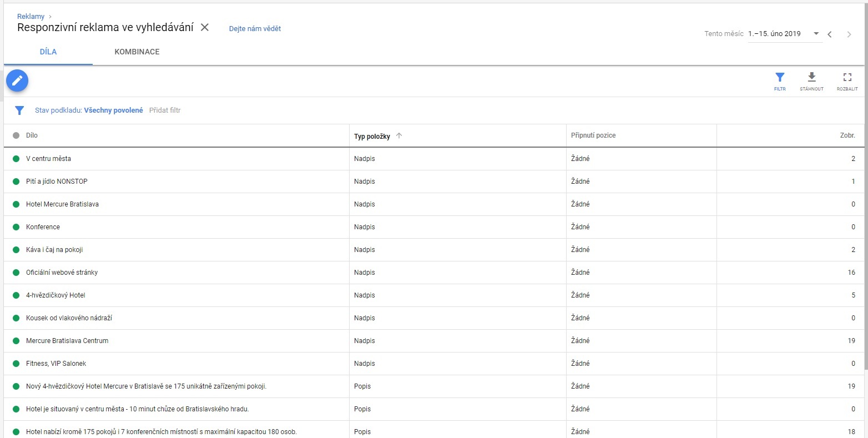Click the gray status dot in header

click(x=16, y=135)
